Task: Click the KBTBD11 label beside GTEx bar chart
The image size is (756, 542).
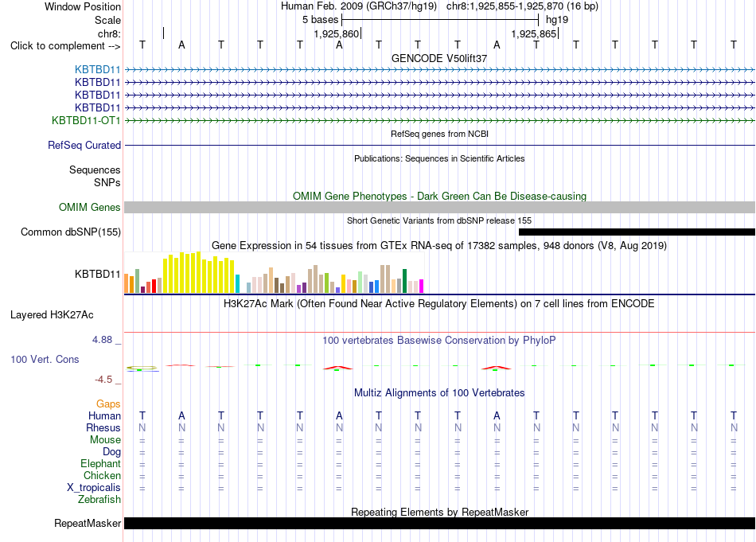Action: (97, 275)
